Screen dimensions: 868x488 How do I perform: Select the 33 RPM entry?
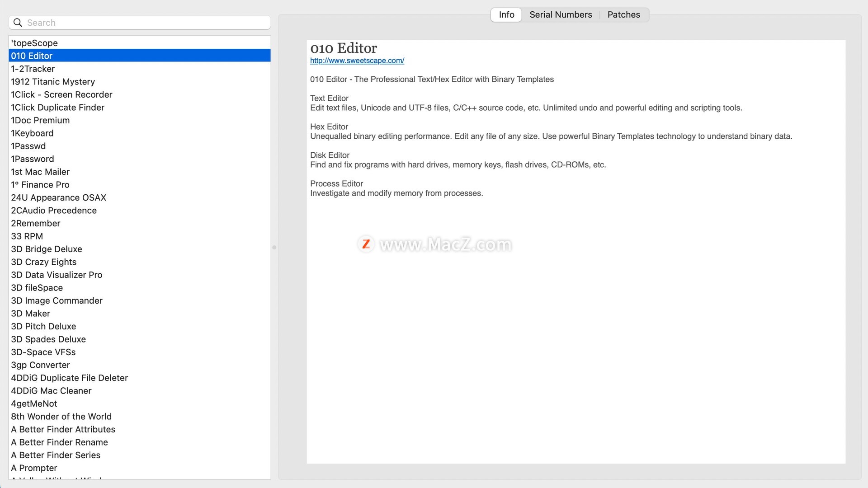tap(140, 236)
